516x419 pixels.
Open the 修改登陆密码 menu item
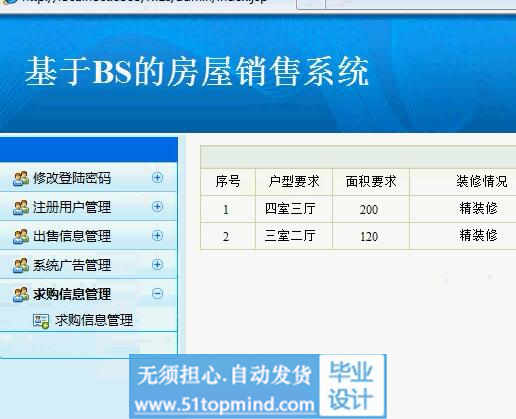click(72, 178)
